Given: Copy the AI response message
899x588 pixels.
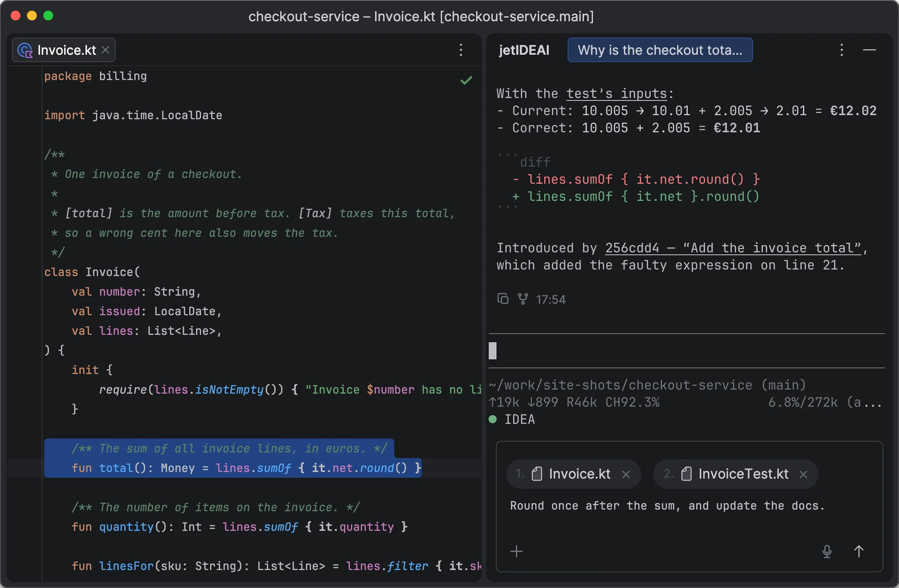Looking at the screenshot, I should (x=503, y=299).
